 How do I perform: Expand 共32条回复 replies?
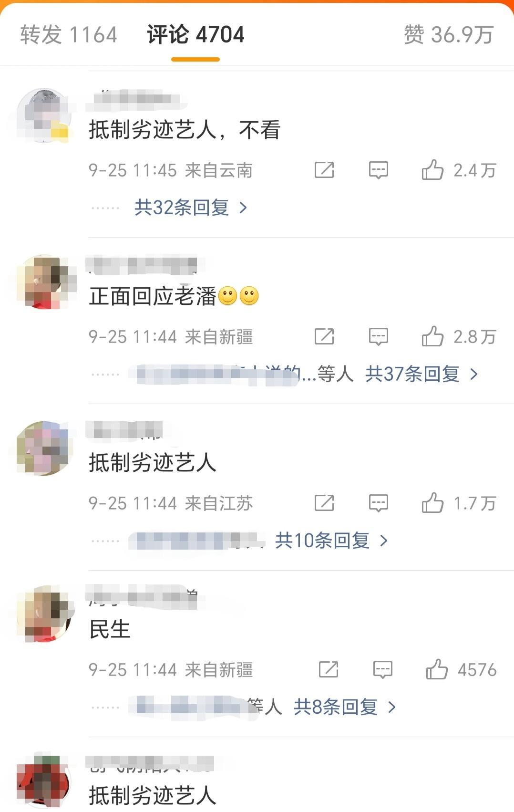tap(190, 208)
